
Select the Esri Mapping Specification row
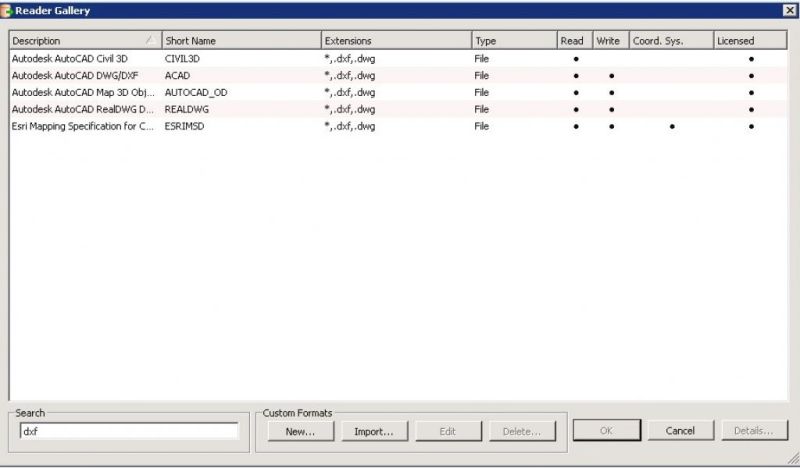(398, 126)
